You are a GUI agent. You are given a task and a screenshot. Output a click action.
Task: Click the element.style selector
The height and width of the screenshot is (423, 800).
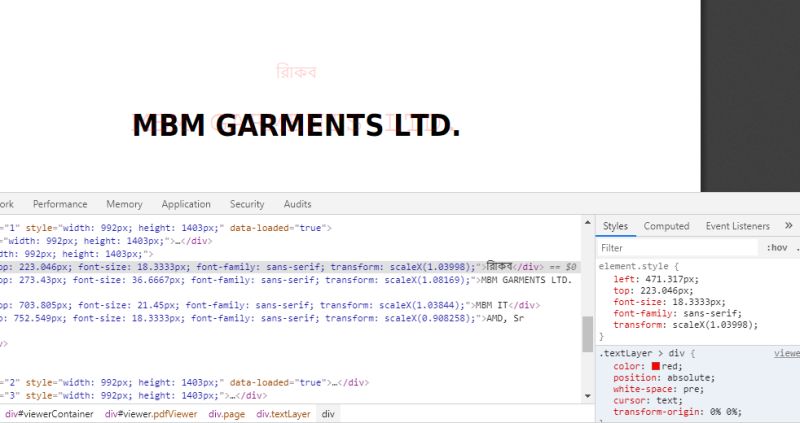[x=634, y=266]
